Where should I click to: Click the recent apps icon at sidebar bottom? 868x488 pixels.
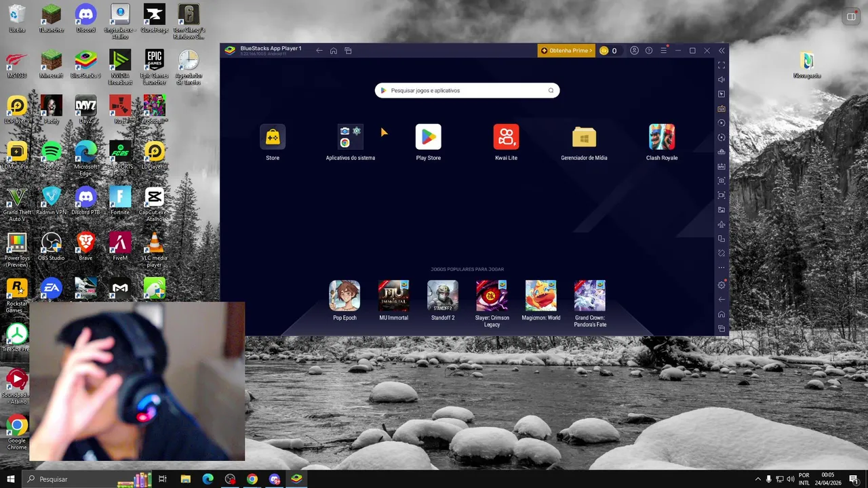click(722, 329)
